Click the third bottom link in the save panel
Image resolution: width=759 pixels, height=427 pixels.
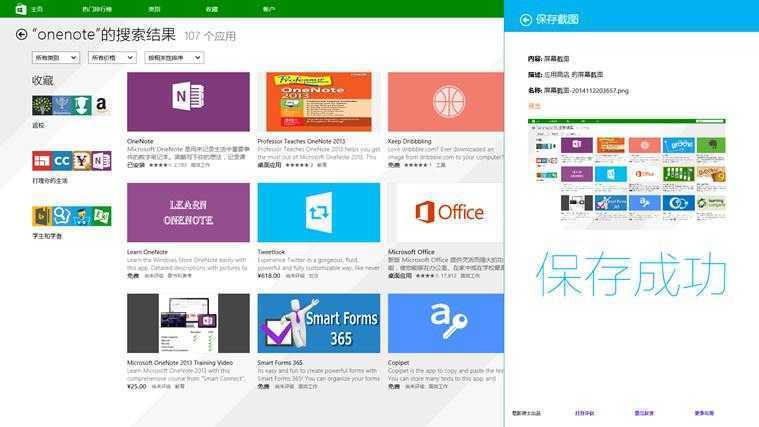click(x=644, y=413)
